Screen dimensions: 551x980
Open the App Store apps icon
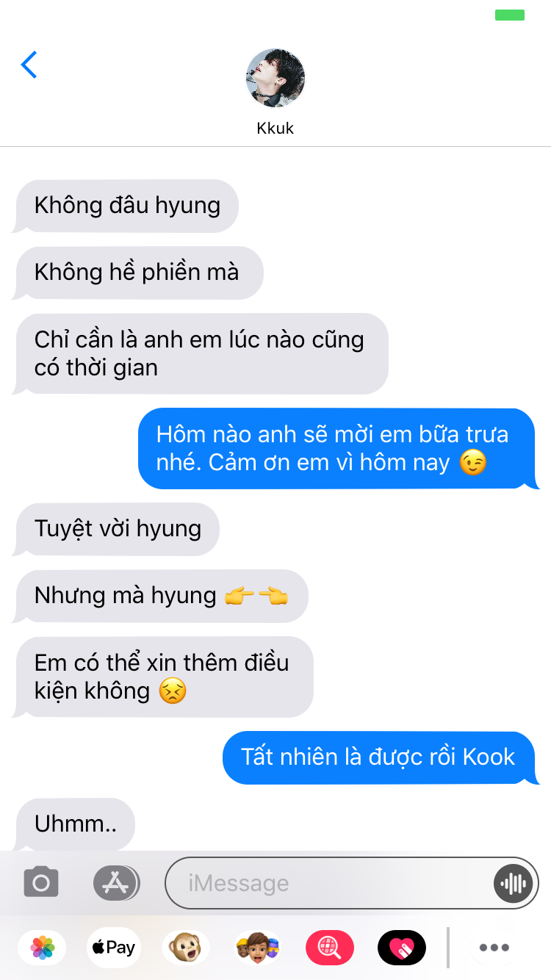pos(116,882)
